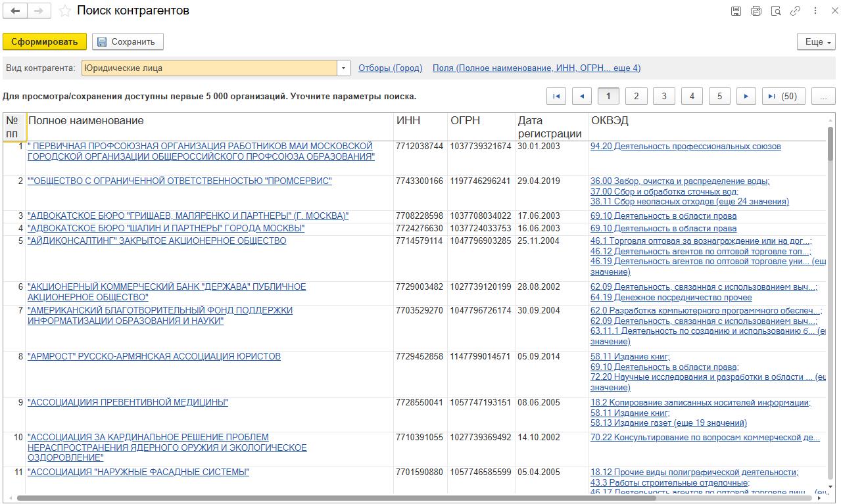841x504 pixels.
Task: Go to the next results page
Action: pyautogui.click(x=746, y=96)
